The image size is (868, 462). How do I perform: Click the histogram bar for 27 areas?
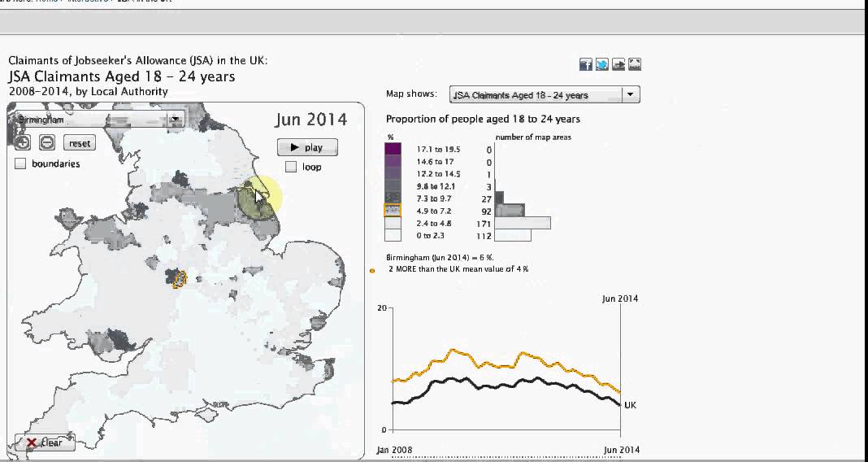(499, 198)
